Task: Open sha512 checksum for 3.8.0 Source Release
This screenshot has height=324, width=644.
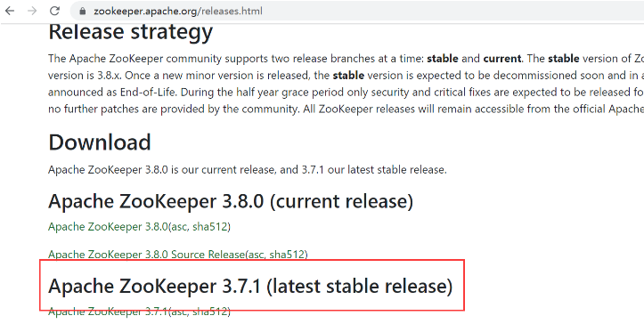Action: coord(287,255)
